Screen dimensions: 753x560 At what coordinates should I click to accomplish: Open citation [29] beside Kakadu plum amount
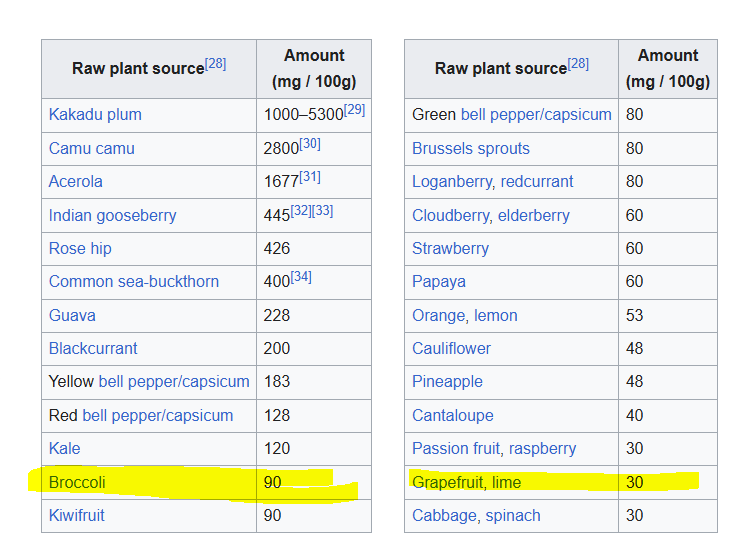point(354,110)
